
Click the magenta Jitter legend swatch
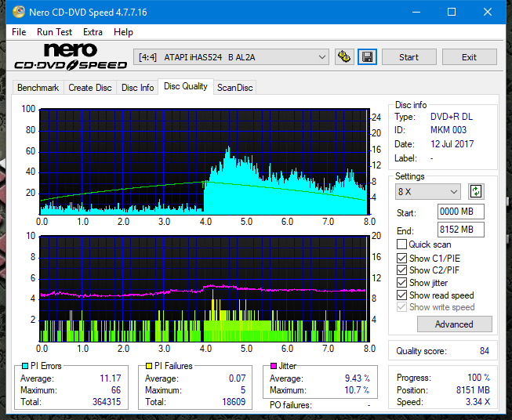[274, 366]
